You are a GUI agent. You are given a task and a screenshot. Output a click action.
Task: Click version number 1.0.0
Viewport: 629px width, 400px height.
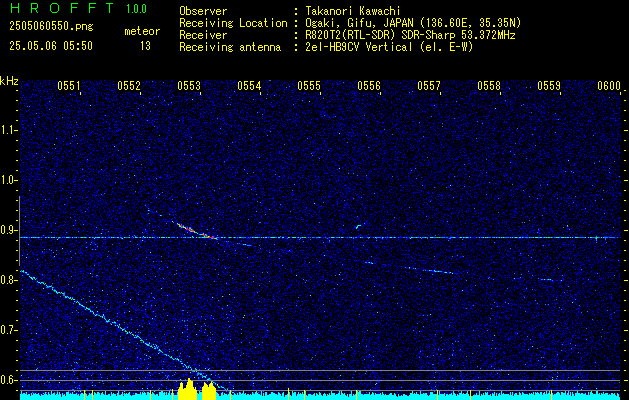(136, 9)
